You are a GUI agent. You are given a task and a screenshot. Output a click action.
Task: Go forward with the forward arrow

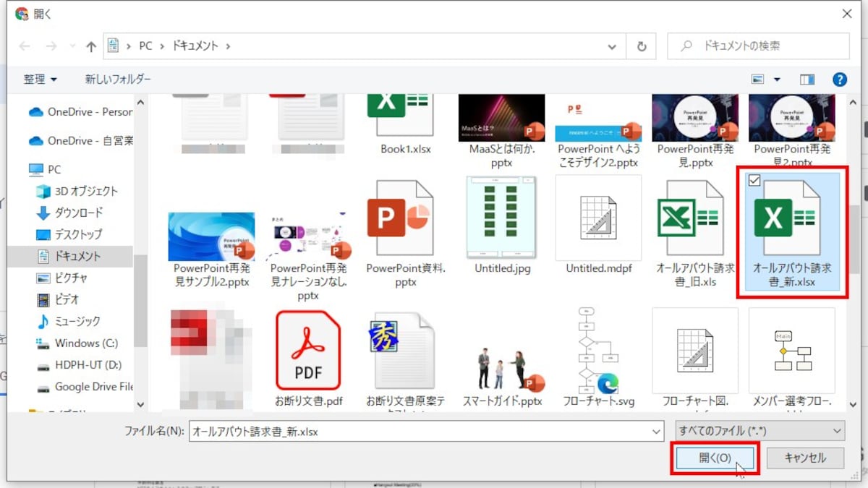point(52,46)
